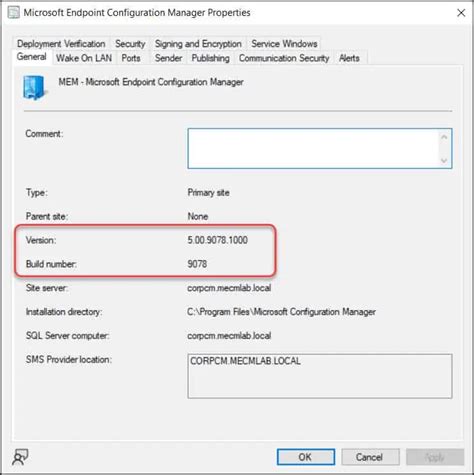Image resolution: width=474 pixels, height=475 pixels.
Task: Click the Comment box scroll up arrow
Action: 444,137
